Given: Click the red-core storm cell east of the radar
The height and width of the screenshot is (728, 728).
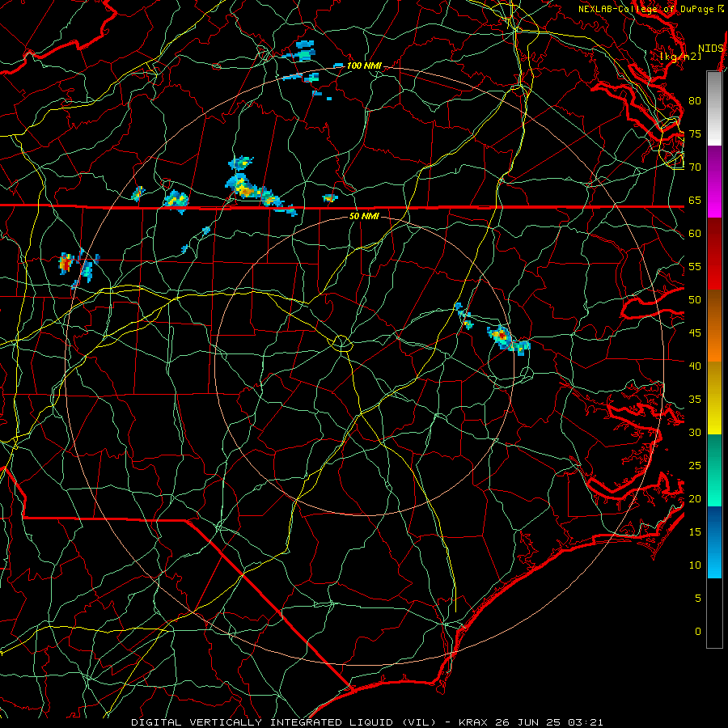Looking at the screenshot, I should pos(502,335).
